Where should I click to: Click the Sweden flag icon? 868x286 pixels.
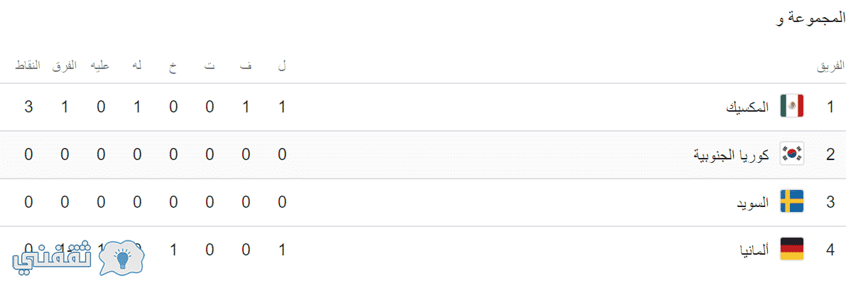[x=792, y=202]
